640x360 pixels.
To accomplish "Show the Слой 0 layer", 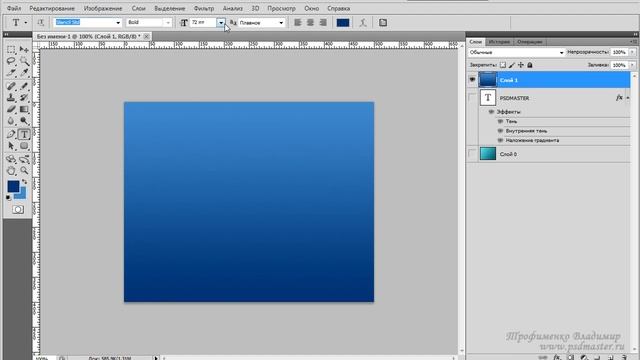I will click(x=472, y=154).
